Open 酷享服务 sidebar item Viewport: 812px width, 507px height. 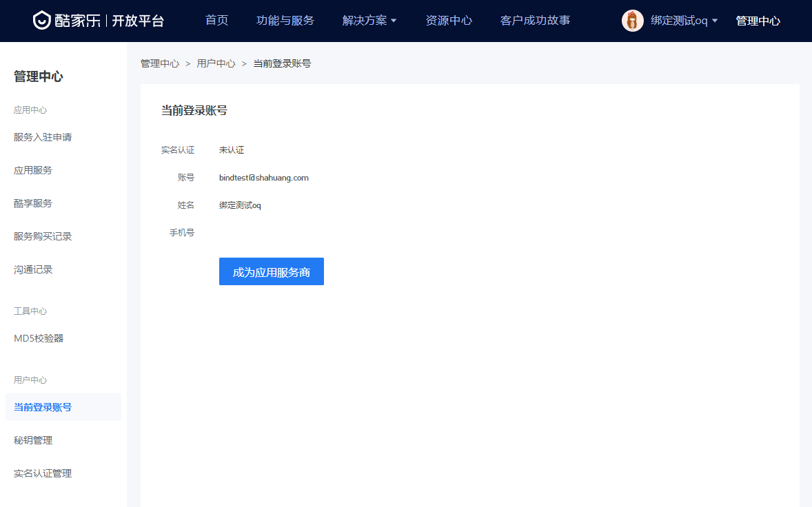pyautogui.click(x=33, y=203)
